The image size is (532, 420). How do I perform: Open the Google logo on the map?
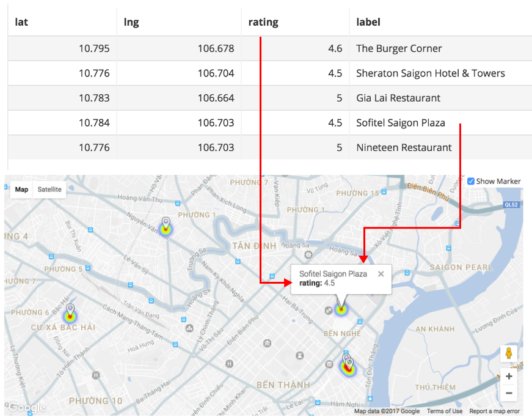27,408
